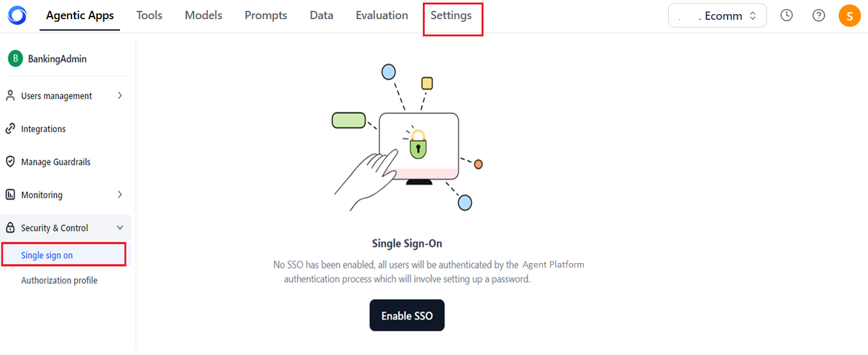Click the Monitoring chart icon
Image resolution: width=868 pixels, height=355 pixels.
[10, 195]
